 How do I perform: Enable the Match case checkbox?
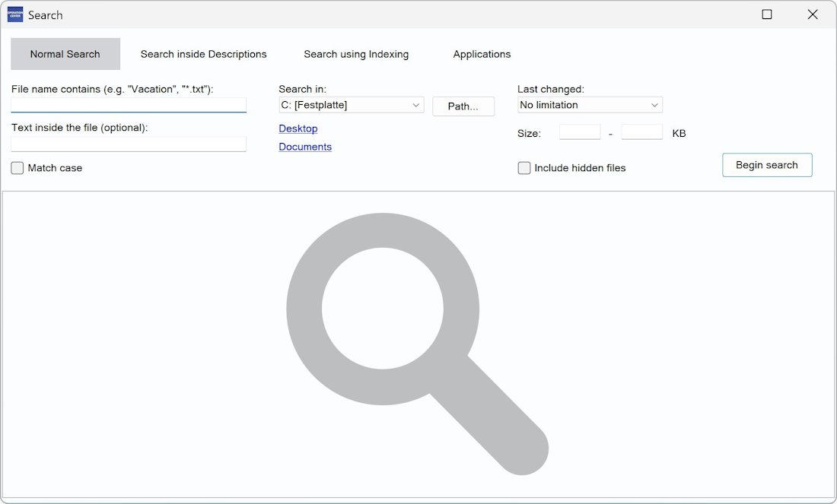coord(18,168)
